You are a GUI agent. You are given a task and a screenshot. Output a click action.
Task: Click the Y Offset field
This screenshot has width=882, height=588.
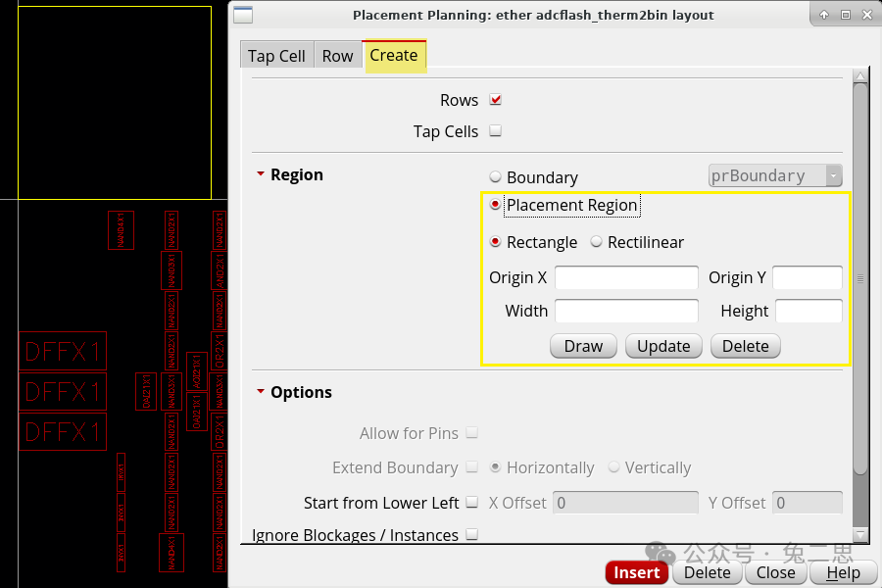click(808, 503)
